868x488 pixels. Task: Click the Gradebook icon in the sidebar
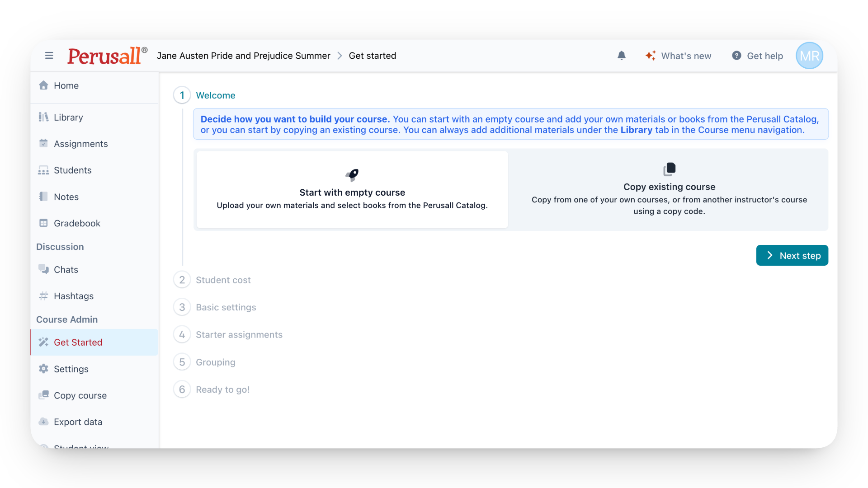click(43, 223)
